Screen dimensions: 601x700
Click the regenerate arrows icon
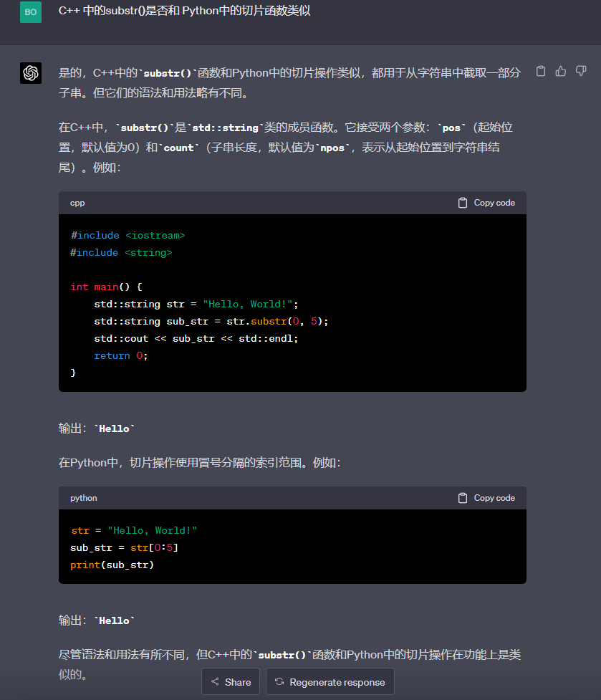point(279,681)
